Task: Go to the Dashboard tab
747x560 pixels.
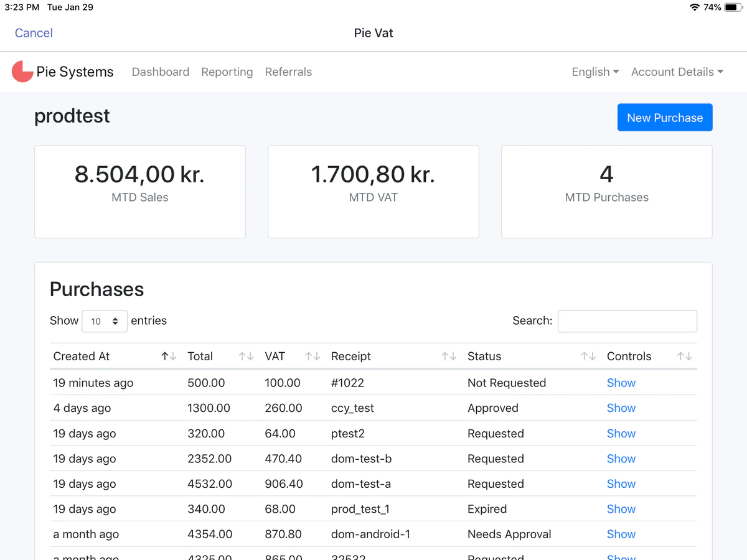Action: click(161, 72)
